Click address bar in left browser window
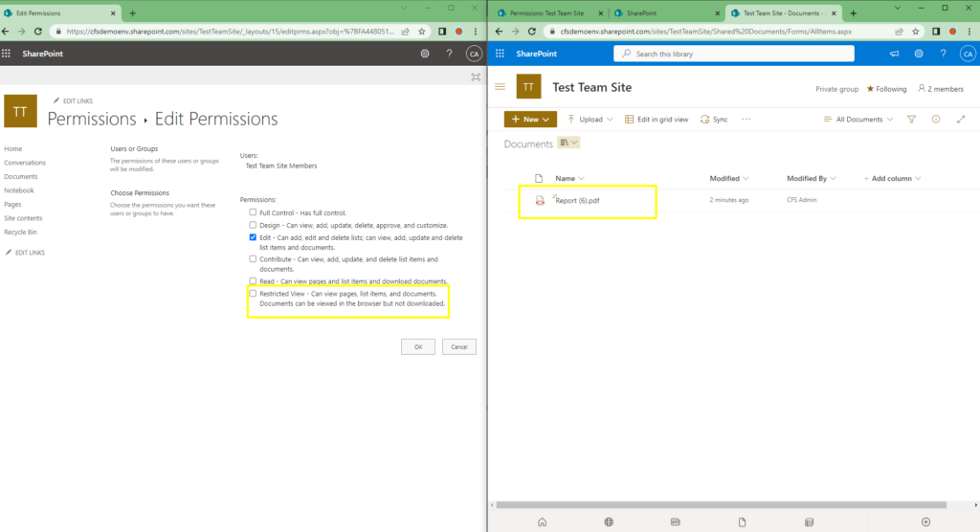This screenshot has height=532, width=980. tap(230, 32)
